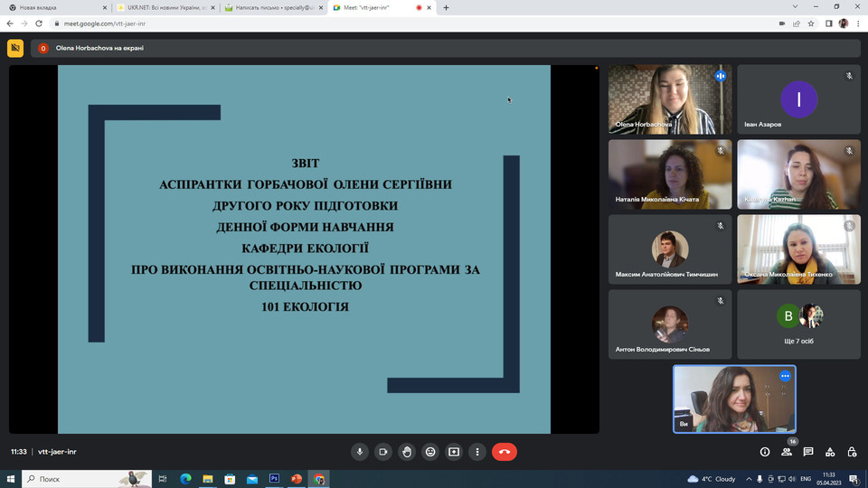Open the meeting details info icon

[765, 452]
